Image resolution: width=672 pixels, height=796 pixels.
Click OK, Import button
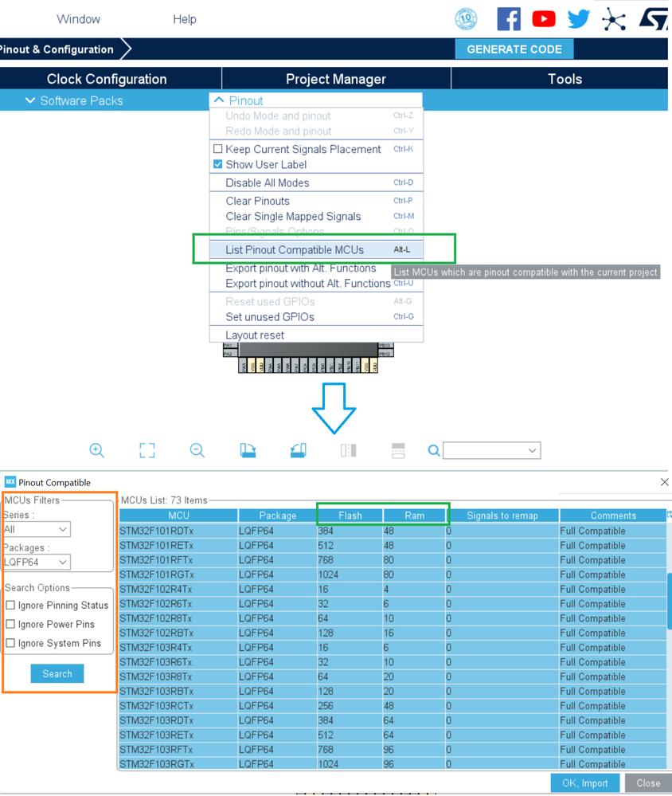pos(584,782)
